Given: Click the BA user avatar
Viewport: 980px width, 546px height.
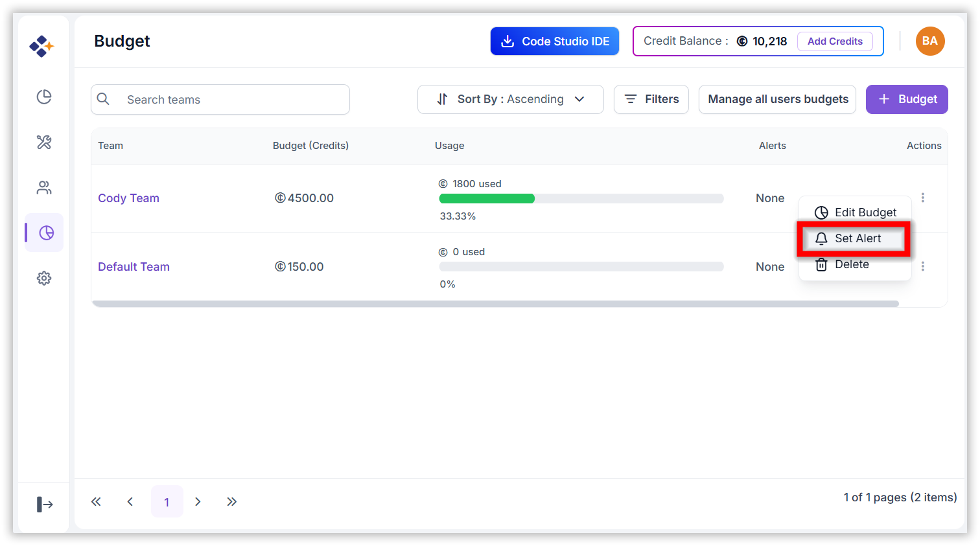Looking at the screenshot, I should pyautogui.click(x=929, y=41).
